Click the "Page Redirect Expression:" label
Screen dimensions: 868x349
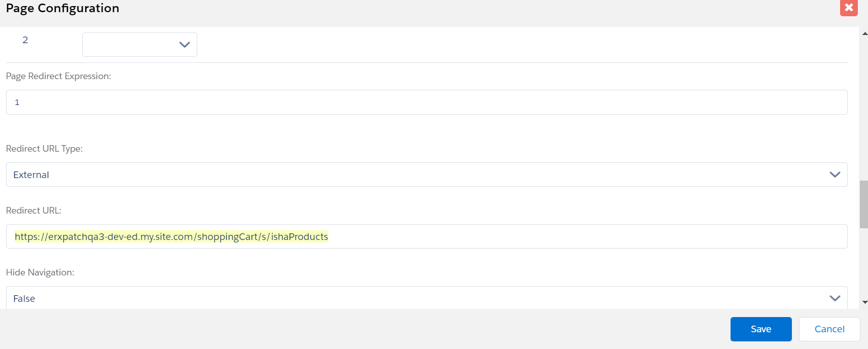click(58, 76)
